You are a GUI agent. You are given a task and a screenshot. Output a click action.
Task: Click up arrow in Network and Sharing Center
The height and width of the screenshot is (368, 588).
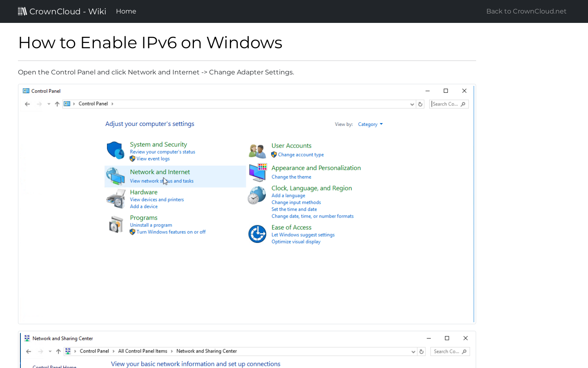click(x=58, y=351)
